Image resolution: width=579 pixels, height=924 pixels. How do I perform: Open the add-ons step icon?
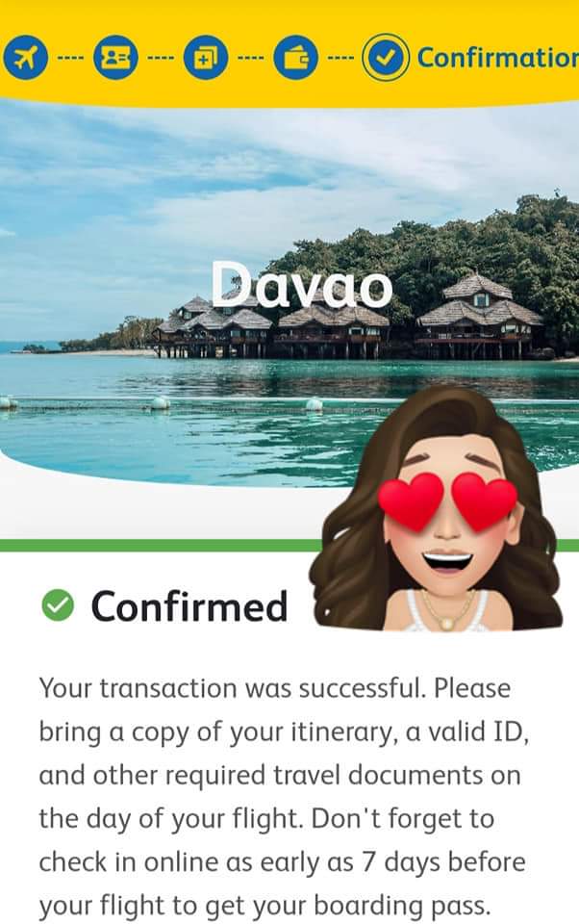click(x=206, y=58)
